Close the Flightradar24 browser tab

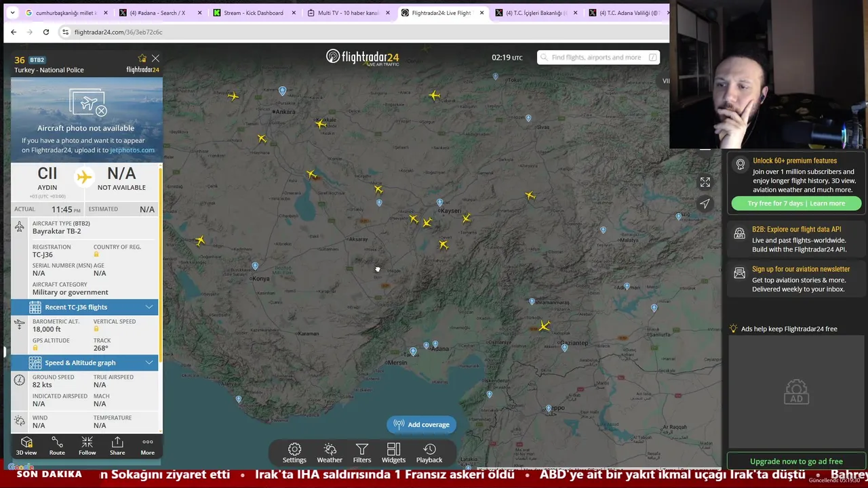coord(481,13)
